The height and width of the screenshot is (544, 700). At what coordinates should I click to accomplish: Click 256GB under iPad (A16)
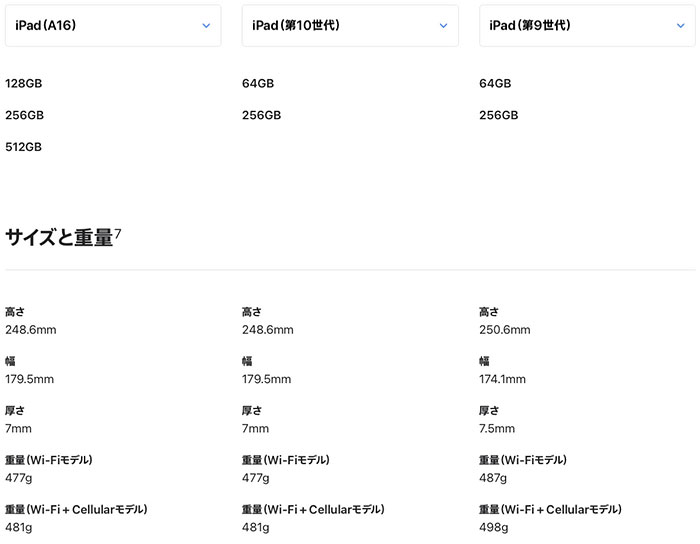[x=25, y=115]
